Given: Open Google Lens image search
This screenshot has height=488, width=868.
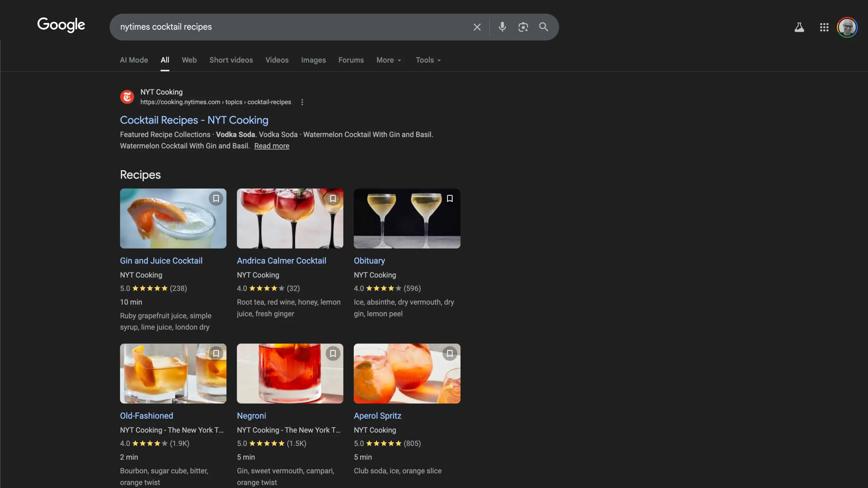Looking at the screenshot, I should [523, 27].
